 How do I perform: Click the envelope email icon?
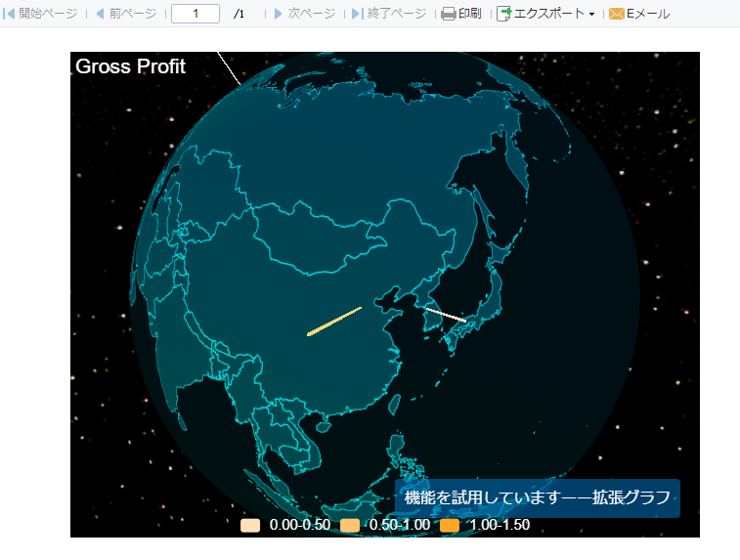617,14
